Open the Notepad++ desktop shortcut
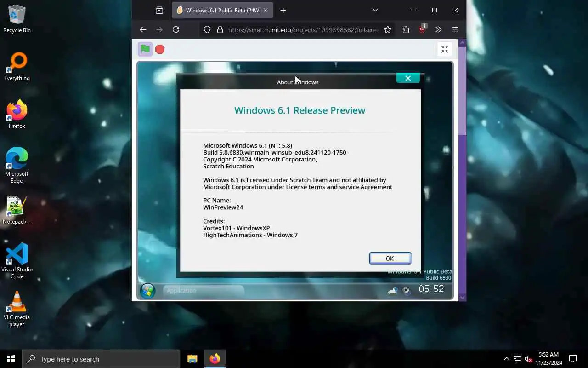This screenshot has width=588, height=368. pos(17,210)
